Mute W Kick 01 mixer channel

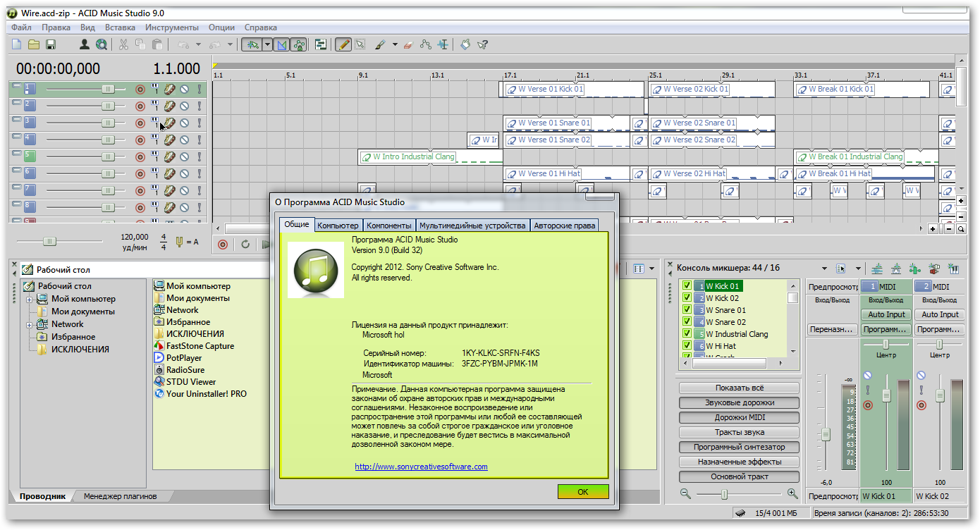tap(868, 376)
